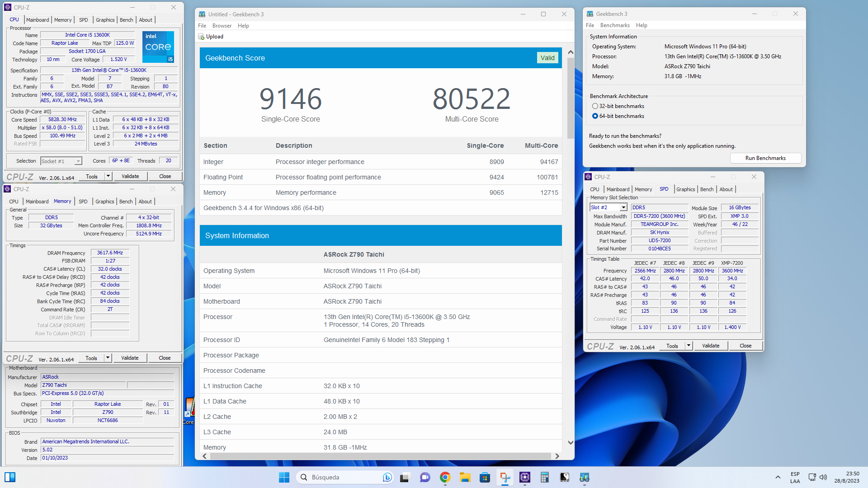Open the About tab in top CPU-Z window

coord(146,20)
